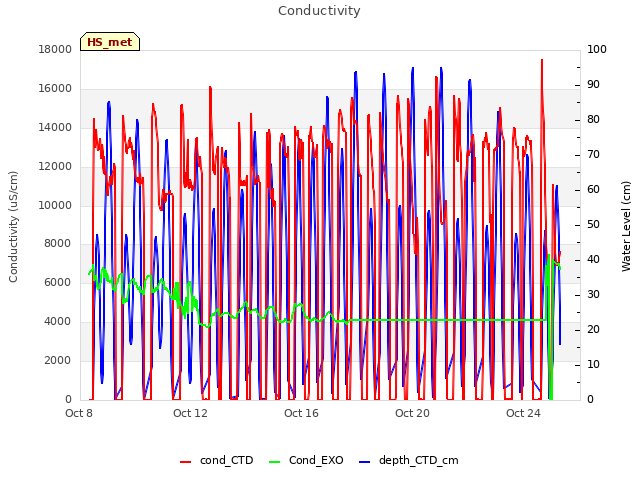Click the 20 right axis label
The width and height of the screenshot is (640, 480).
point(593,329)
